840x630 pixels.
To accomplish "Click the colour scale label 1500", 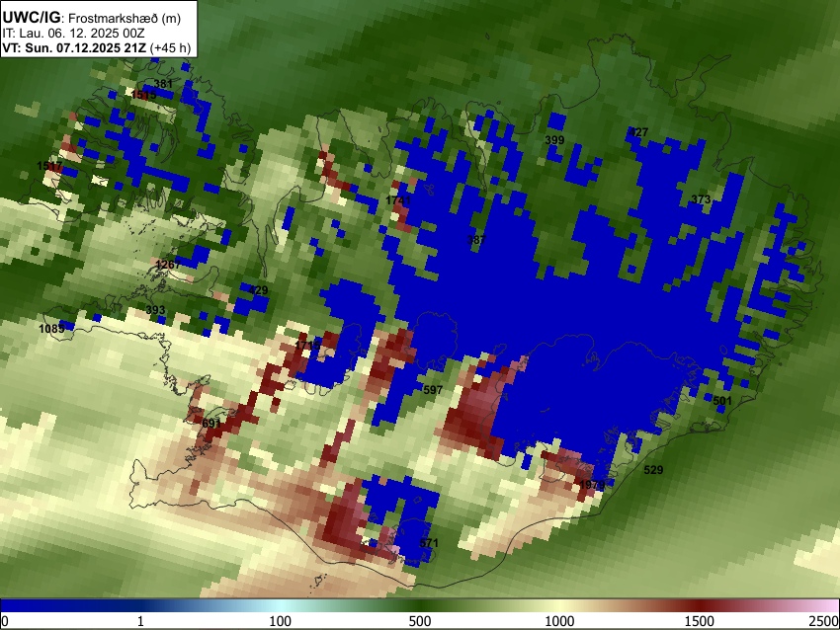I will (x=700, y=621).
